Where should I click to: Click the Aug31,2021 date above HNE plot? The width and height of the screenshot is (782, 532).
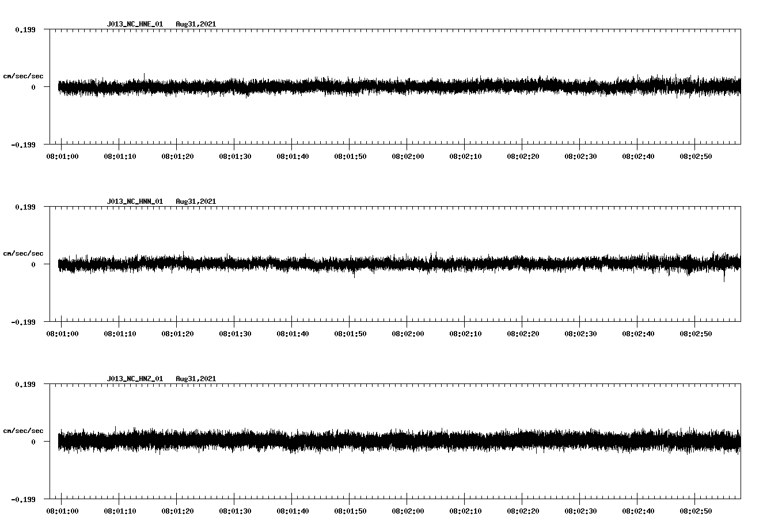pos(196,24)
